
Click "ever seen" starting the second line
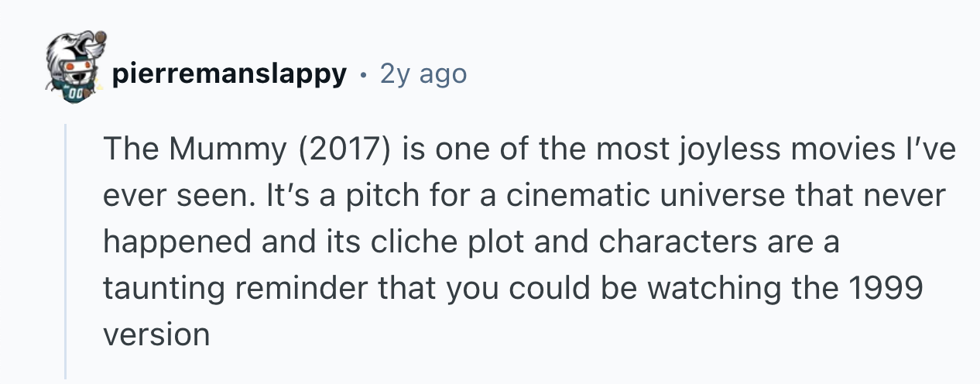pos(173,197)
